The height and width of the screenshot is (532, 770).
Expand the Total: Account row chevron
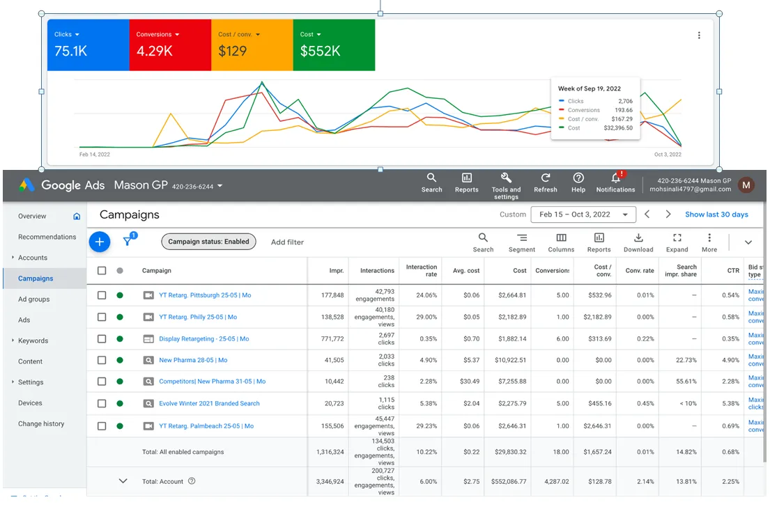point(123,481)
